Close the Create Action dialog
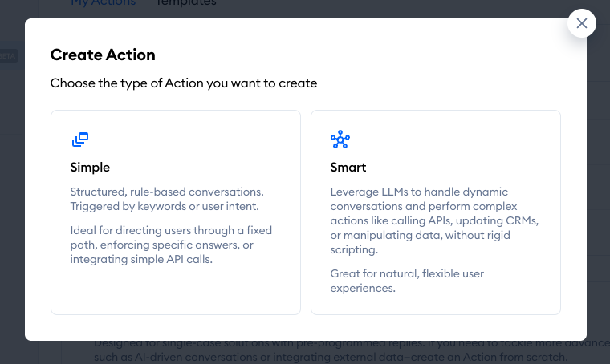This screenshot has height=364, width=610. (x=582, y=23)
